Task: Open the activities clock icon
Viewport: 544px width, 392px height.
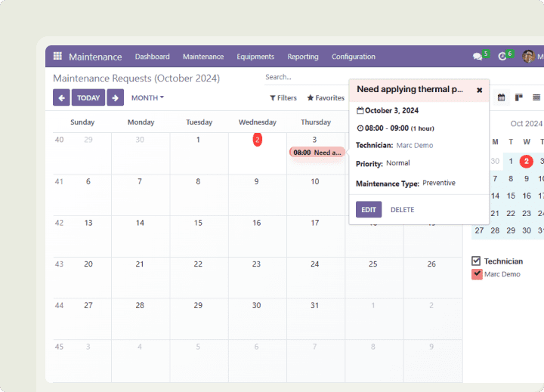Action: click(x=502, y=57)
